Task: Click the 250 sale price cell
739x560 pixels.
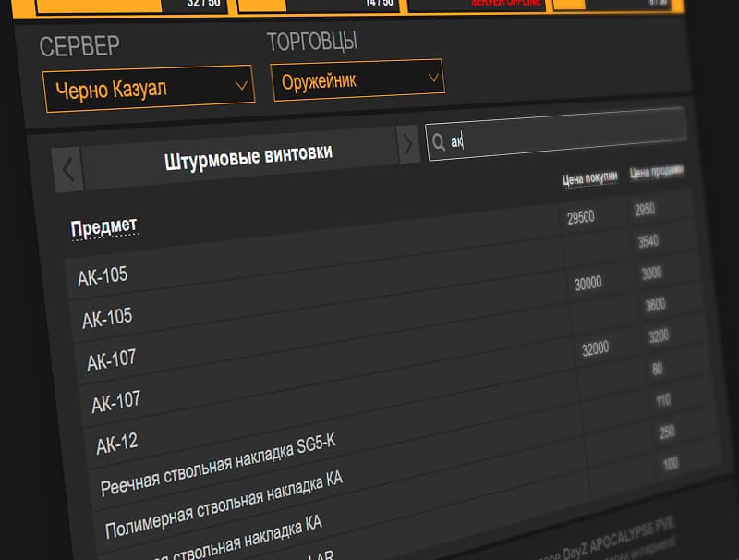Action: [667, 432]
